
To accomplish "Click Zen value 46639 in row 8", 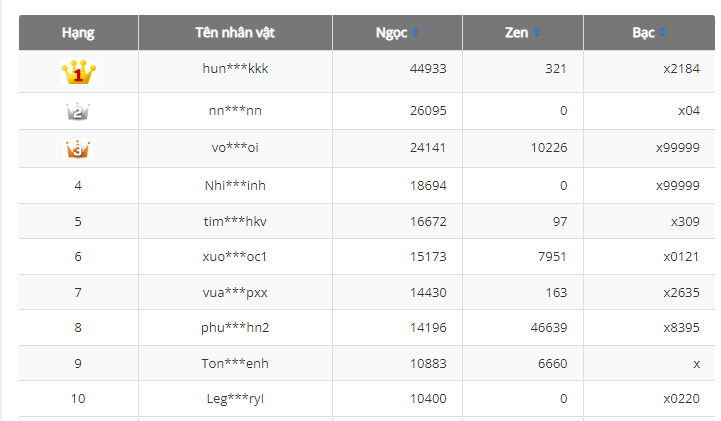I will click(x=548, y=328).
